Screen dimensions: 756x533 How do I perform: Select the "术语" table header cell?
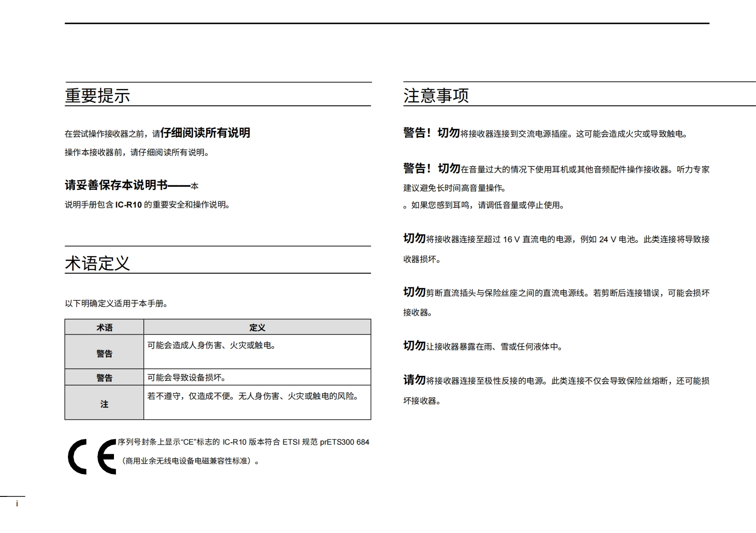tap(104, 327)
